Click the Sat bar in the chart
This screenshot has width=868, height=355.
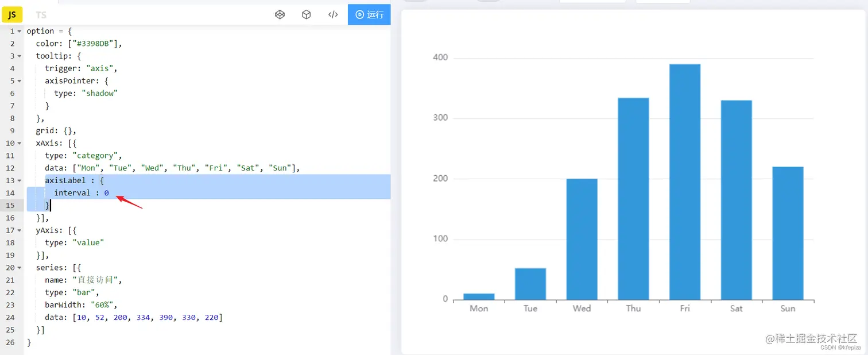(x=737, y=200)
